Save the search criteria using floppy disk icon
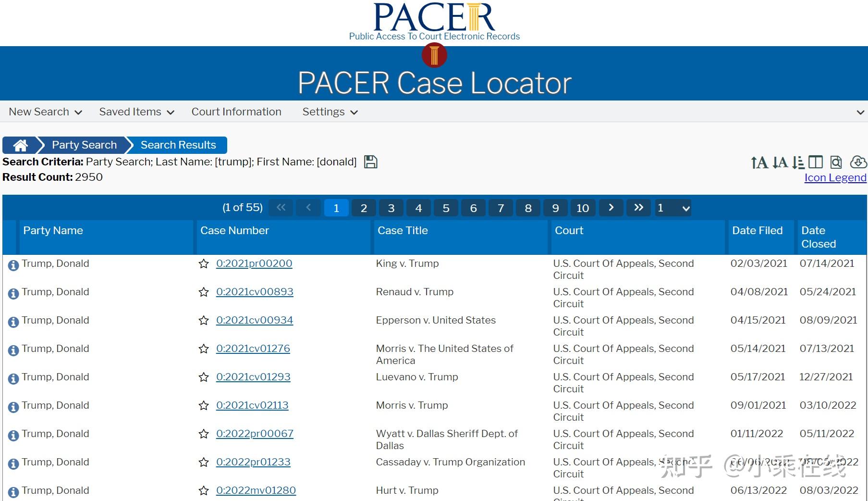Image resolution: width=868 pixels, height=501 pixels. click(x=370, y=162)
